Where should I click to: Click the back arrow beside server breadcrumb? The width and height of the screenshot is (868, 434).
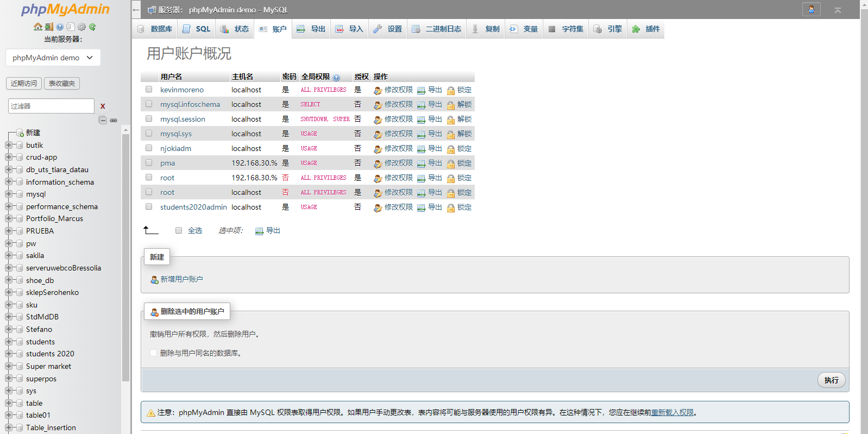click(x=136, y=10)
